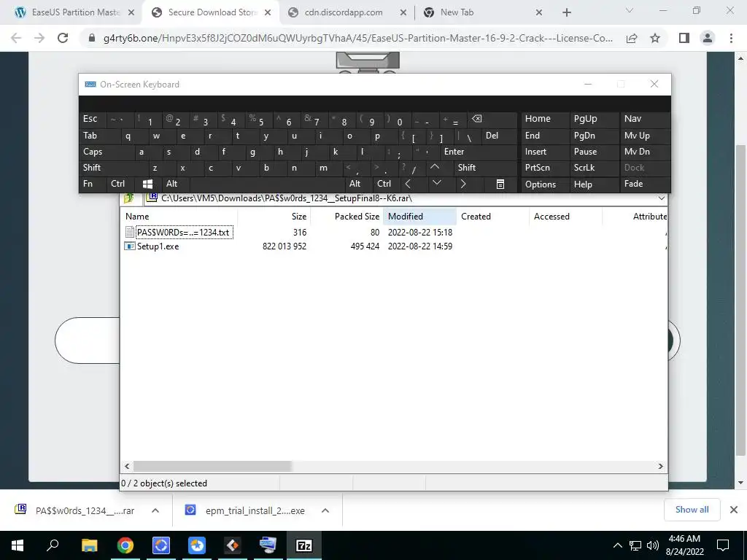The image size is (747, 560).
Task: Click the horizontal scrollbar in 7-Zip
Action: point(212,466)
